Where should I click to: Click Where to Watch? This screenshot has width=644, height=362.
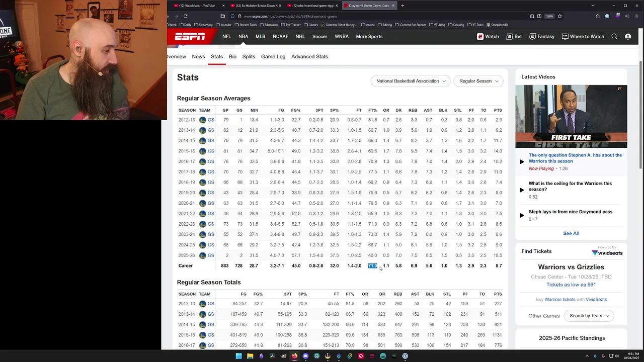coord(583,36)
